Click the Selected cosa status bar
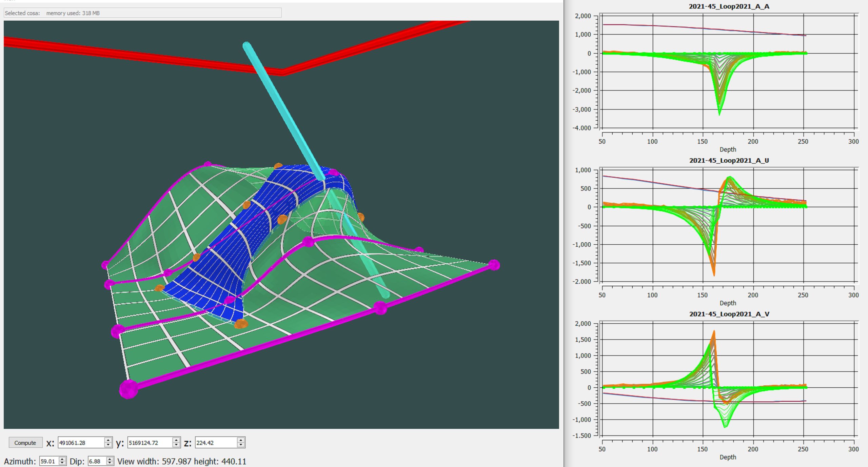 pyautogui.click(x=142, y=13)
